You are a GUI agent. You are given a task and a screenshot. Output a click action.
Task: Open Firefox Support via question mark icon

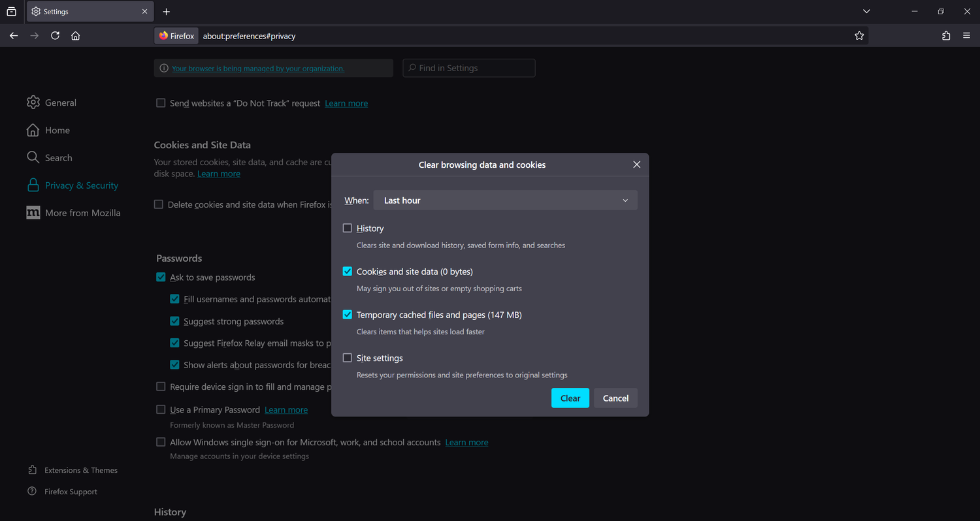click(31, 491)
